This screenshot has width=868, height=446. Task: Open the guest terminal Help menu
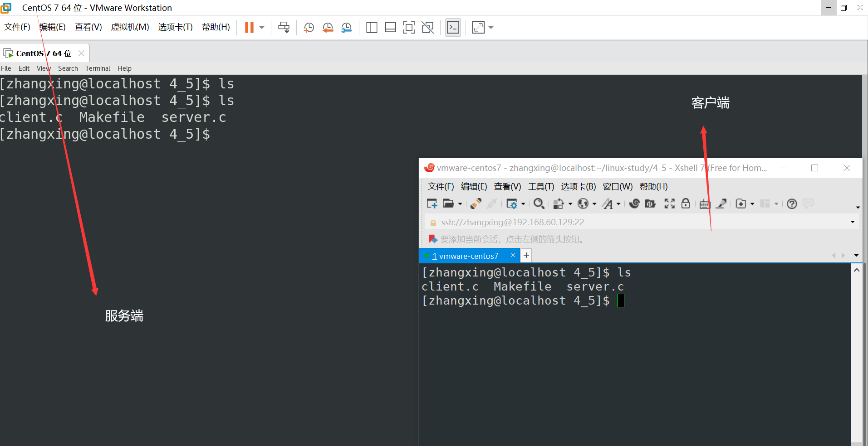(124, 68)
